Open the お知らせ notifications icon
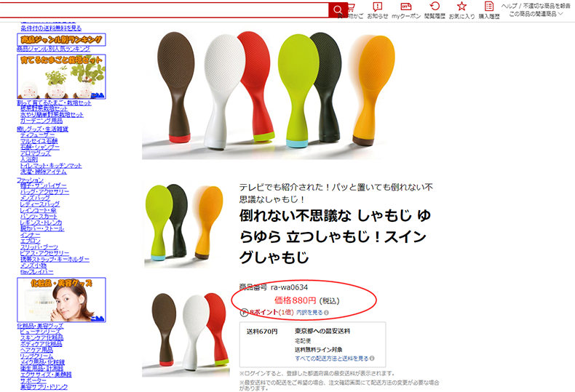The image size is (575, 392). 378,10
